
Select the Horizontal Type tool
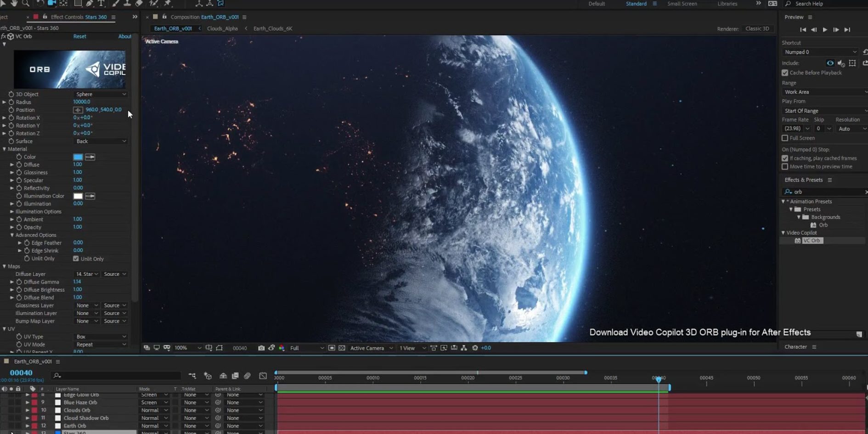[x=101, y=3]
